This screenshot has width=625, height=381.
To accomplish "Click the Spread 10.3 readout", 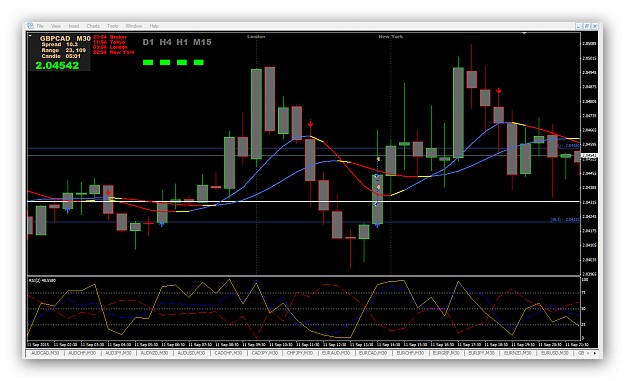I will tap(60, 45).
